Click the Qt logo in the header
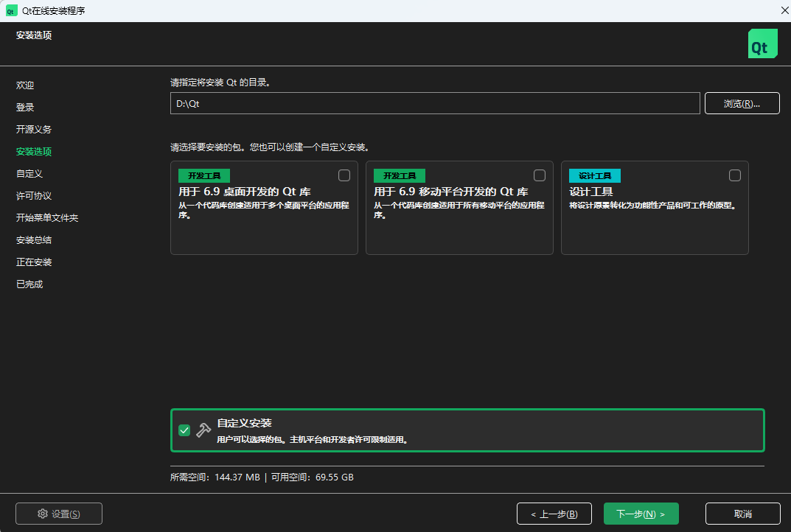This screenshot has height=532, width=791. 762,43
